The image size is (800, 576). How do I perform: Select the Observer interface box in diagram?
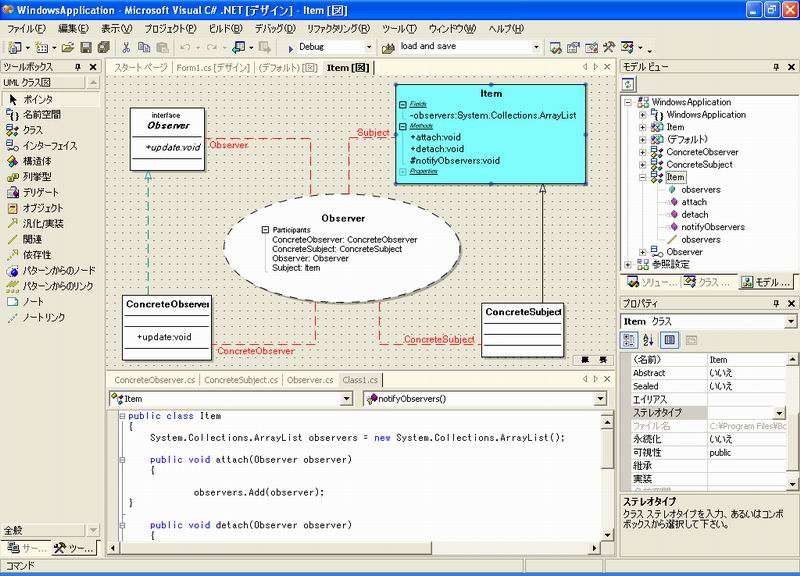167,139
